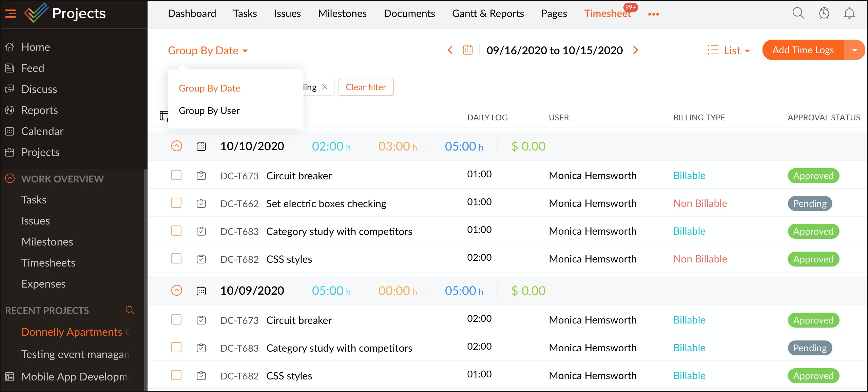Click the hamburger menu icon beside Projects
The image size is (868, 392).
(11, 14)
